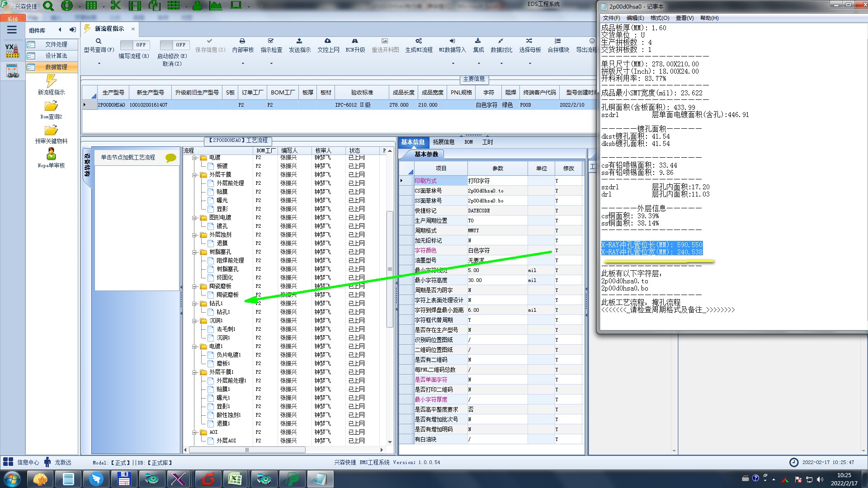Close the 新流程指示 tab
Viewport: 868px width, 488px height.
[x=133, y=29]
